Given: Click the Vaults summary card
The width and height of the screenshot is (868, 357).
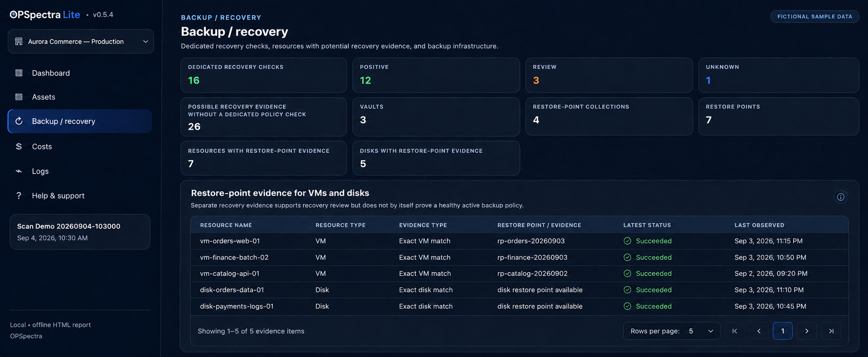Looking at the screenshot, I should tap(436, 117).
